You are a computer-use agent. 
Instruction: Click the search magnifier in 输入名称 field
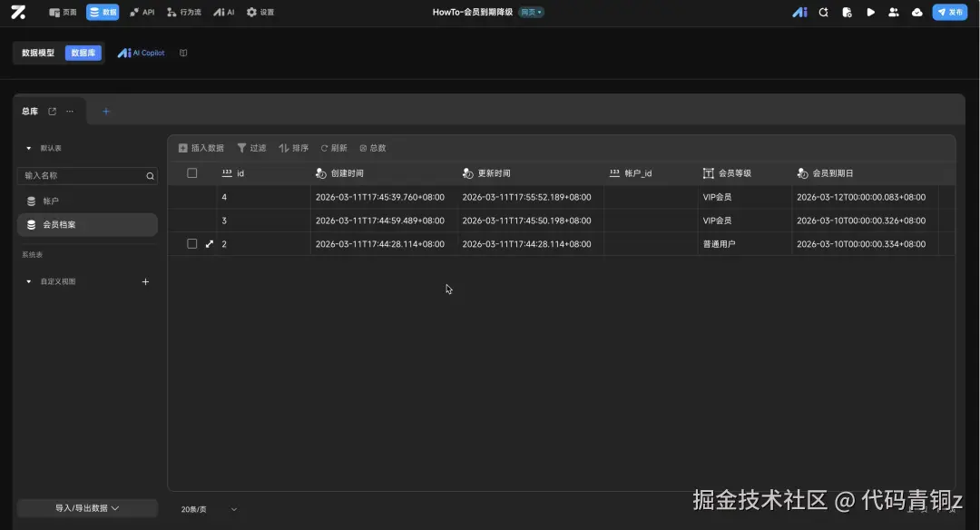(150, 176)
